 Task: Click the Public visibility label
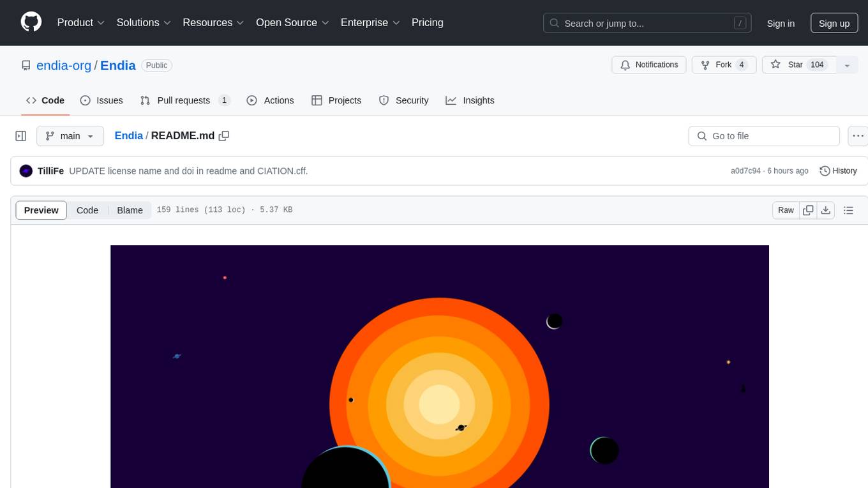156,65
